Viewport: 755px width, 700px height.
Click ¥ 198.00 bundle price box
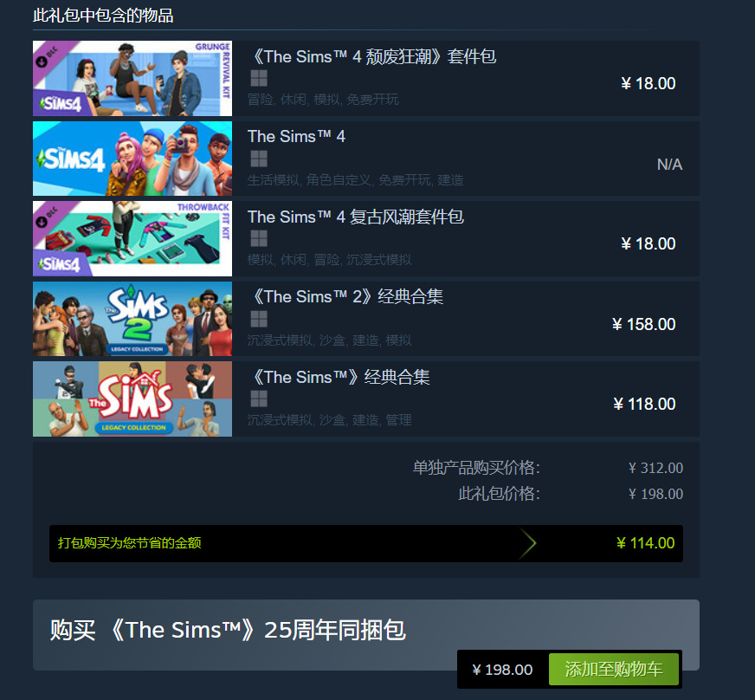tap(502, 670)
